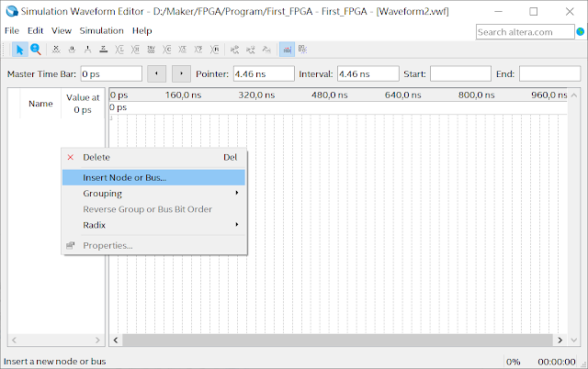The image size is (588, 369).
Task: Choose Insert Node or Bus in context menu
Action: (153, 177)
